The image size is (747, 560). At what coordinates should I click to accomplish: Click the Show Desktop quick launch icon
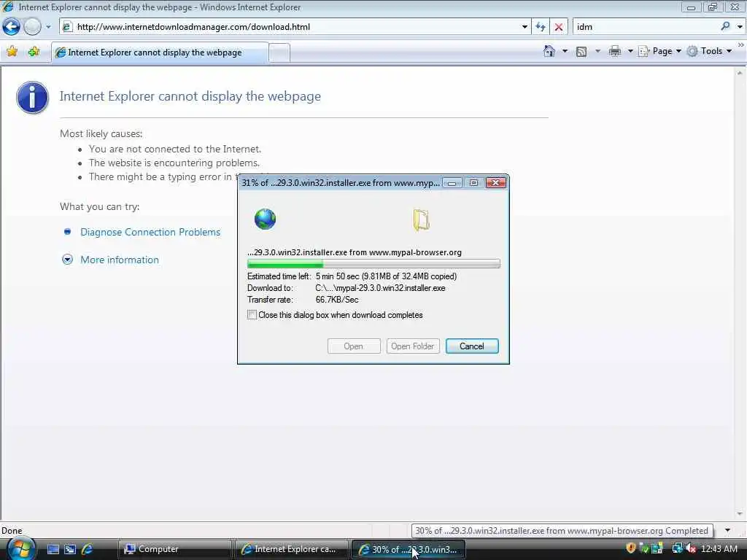point(53,549)
